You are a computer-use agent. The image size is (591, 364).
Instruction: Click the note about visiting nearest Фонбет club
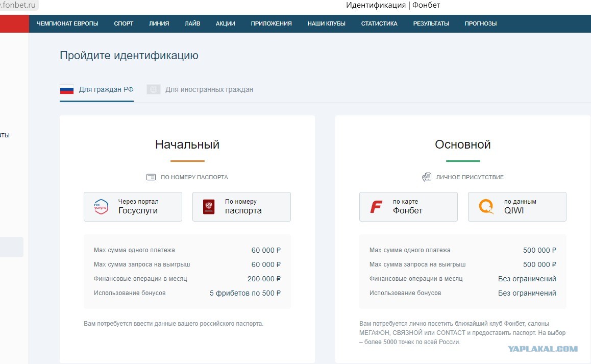pos(462,333)
